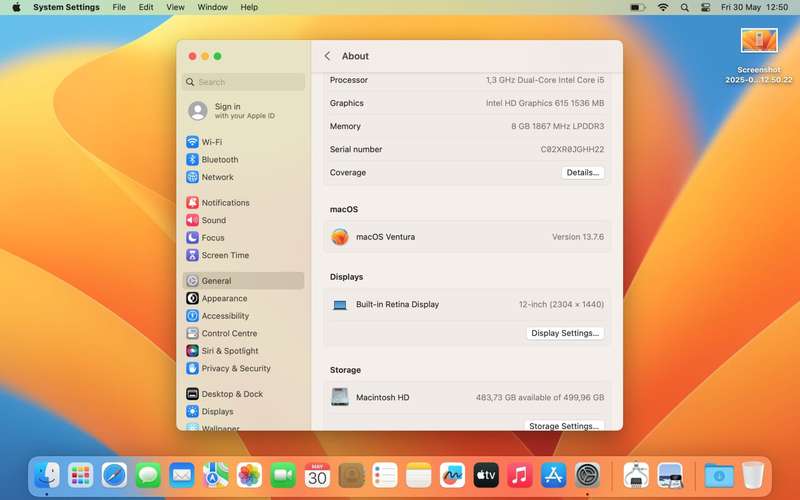800x500 pixels.
Task: Open Photos from the Dock
Action: click(x=249, y=476)
